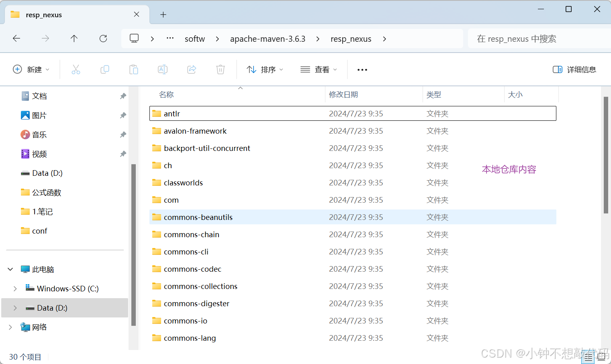Select the resp_nexus breadcrumb segment
The height and width of the screenshot is (364, 611).
coord(351,39)
